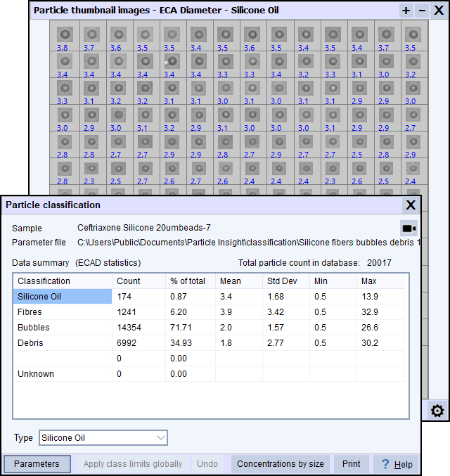Viewport: 450px width, 476px height.
Task: Close the Particle classification dialog
Action: click(x=411, y=205)
